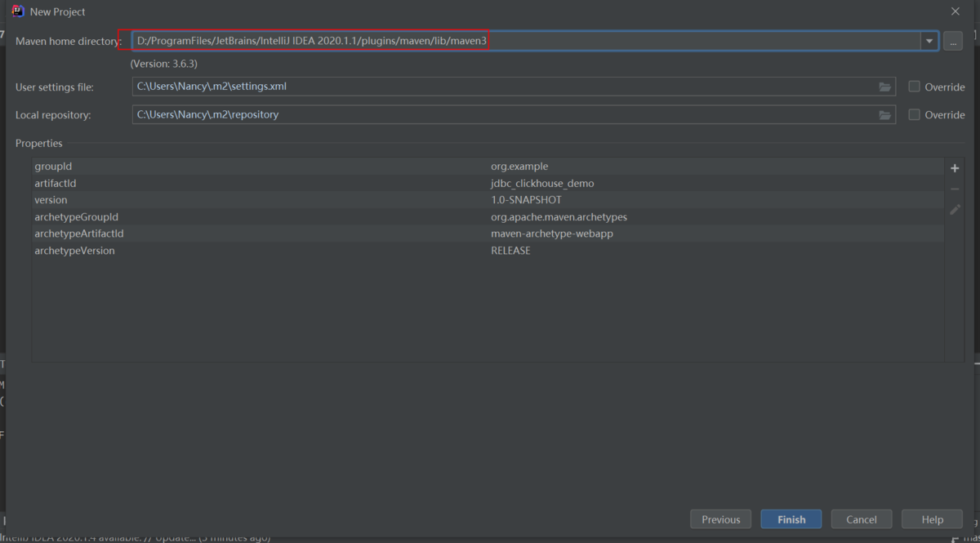
Task: Click the IntelliJ IDEA icon in title bar
Action: pyautogui.click(x=18, y=11)
